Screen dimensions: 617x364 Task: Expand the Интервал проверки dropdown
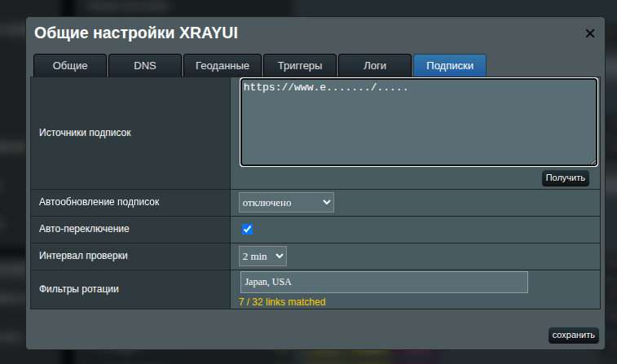262,257
